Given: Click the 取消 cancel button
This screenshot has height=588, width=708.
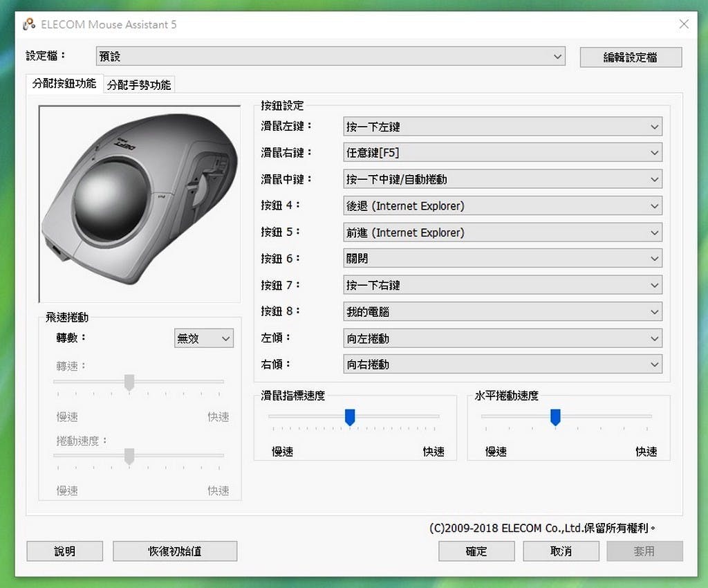Looking at the screenshot, I should click(561, 551).
